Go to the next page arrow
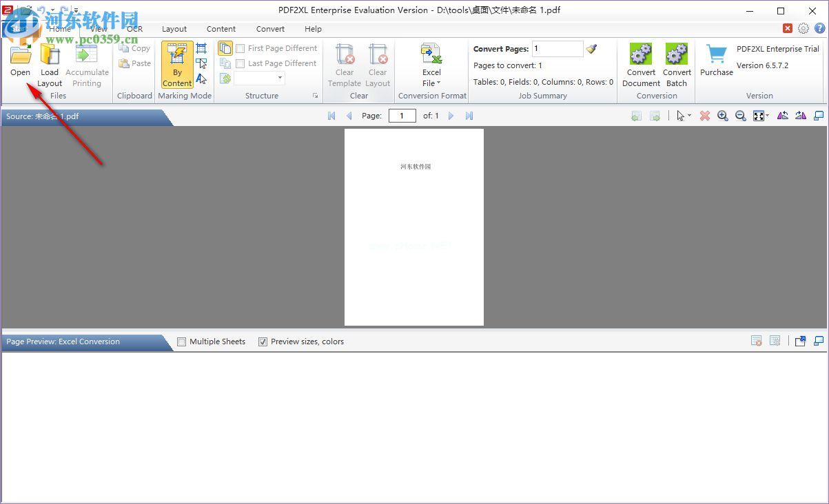 [x=451, y=116]
